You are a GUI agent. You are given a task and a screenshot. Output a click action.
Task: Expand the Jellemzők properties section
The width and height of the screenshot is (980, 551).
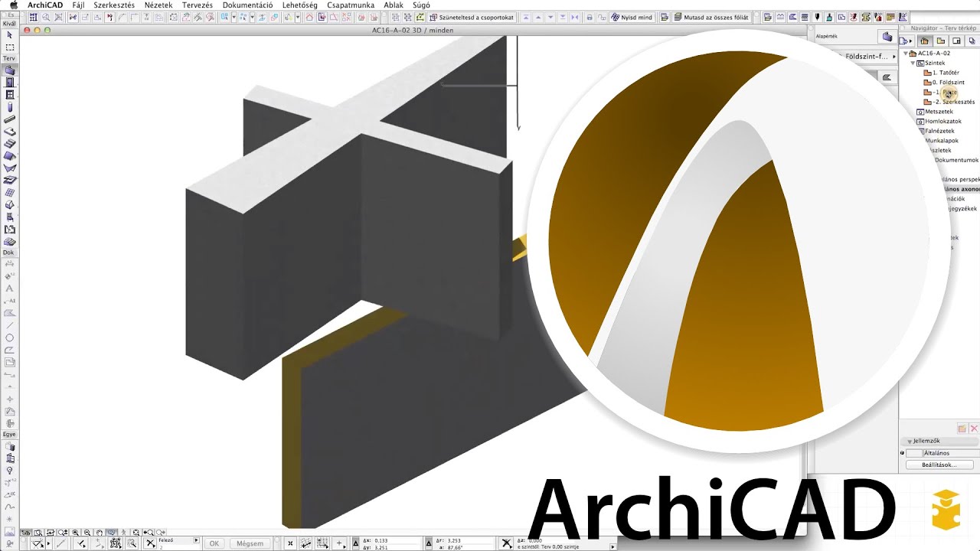click(909, 442)
